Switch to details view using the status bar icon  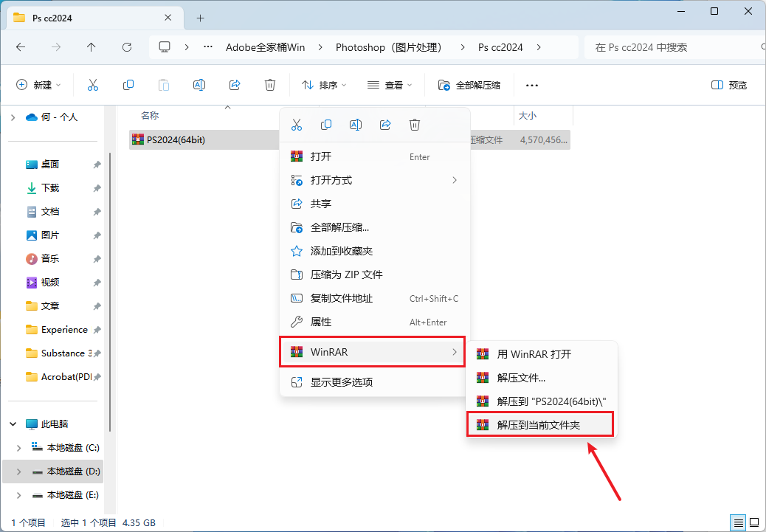click(x=739, y=522)
